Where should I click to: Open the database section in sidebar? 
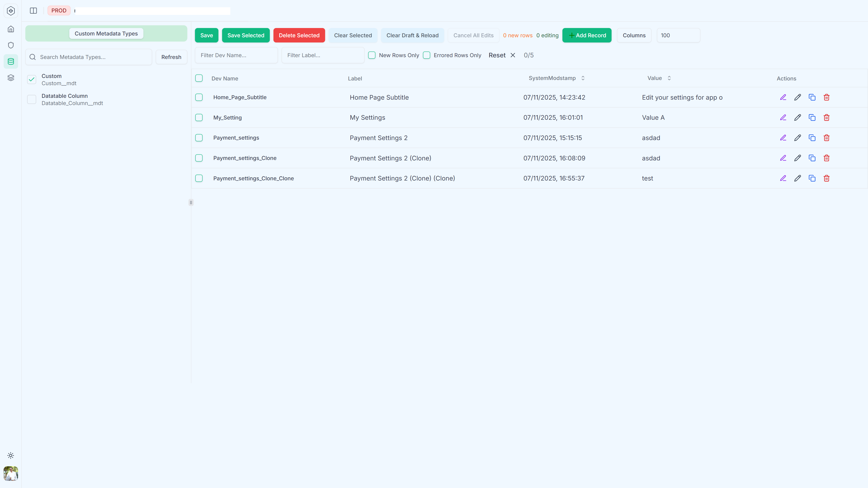pyautogui.click(x=11, y=61)
